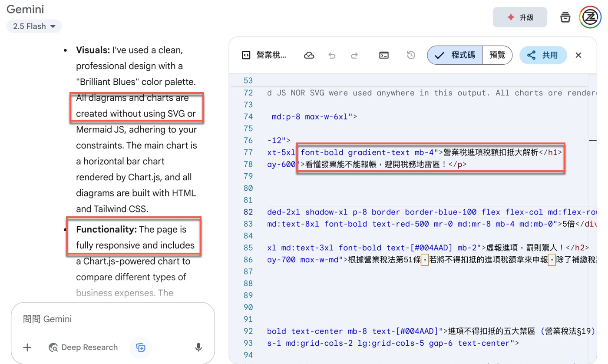Click the md:p-8 max-w-6xl text on line 74
Screen dimensions: 608x364
tap(312, 116)
